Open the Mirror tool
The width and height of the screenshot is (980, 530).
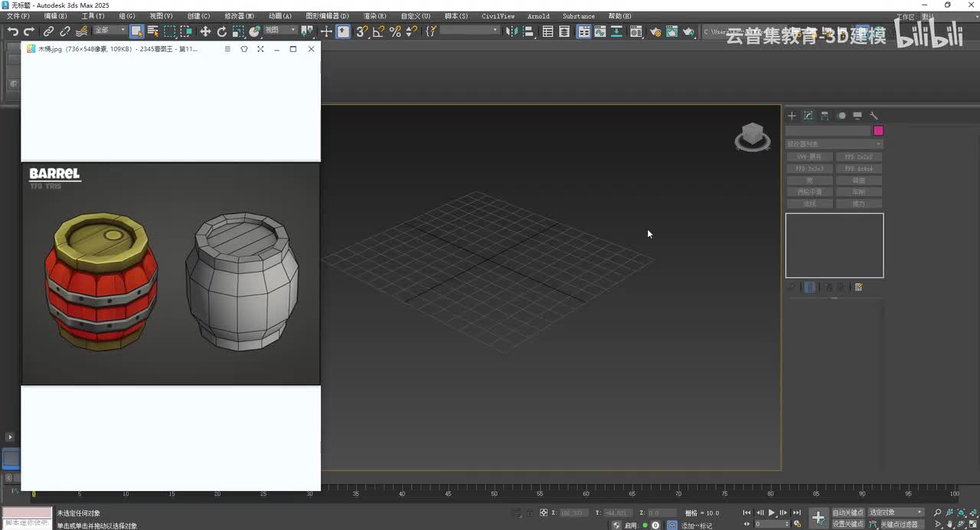click(511, 31)
